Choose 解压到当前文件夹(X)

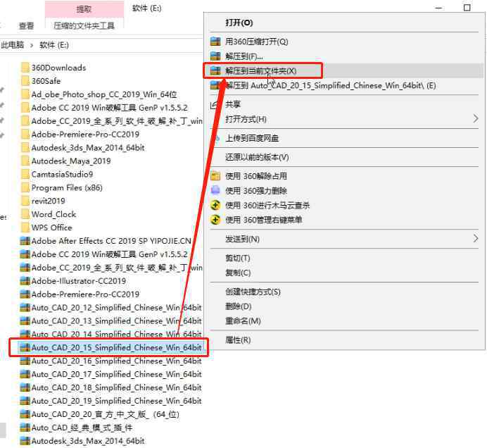[261, 71]
